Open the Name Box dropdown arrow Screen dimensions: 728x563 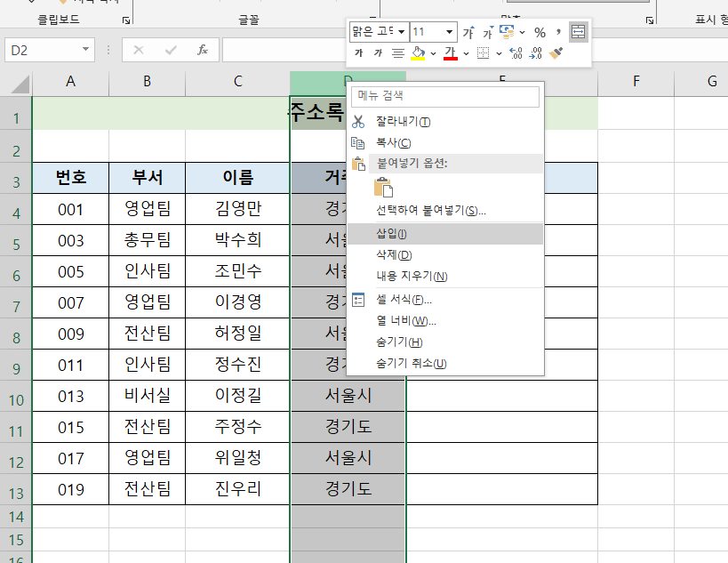pos(86,49)
